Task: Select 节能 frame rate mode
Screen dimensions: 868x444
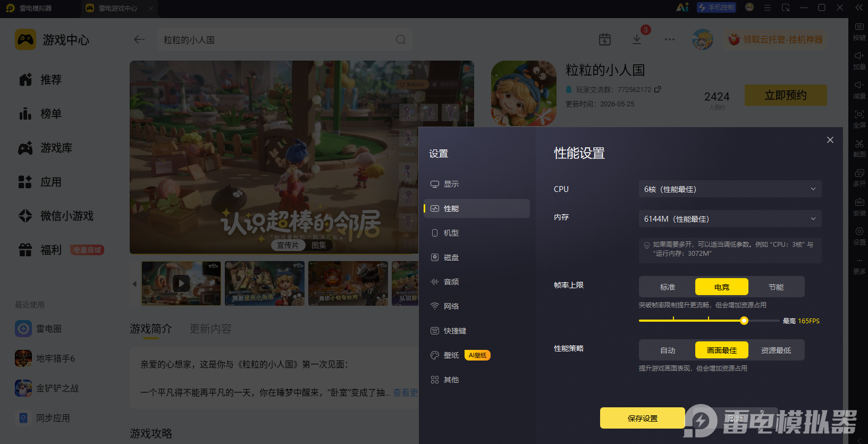Action: [776, 287]
